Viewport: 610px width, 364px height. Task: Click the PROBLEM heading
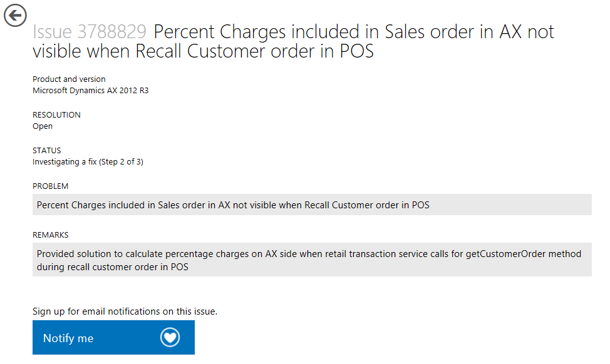tap(50, 186)
